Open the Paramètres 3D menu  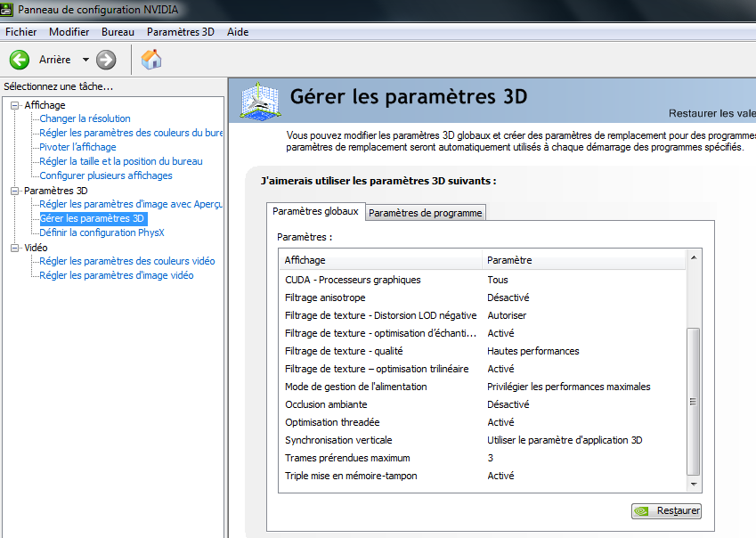tap(180, 32)
